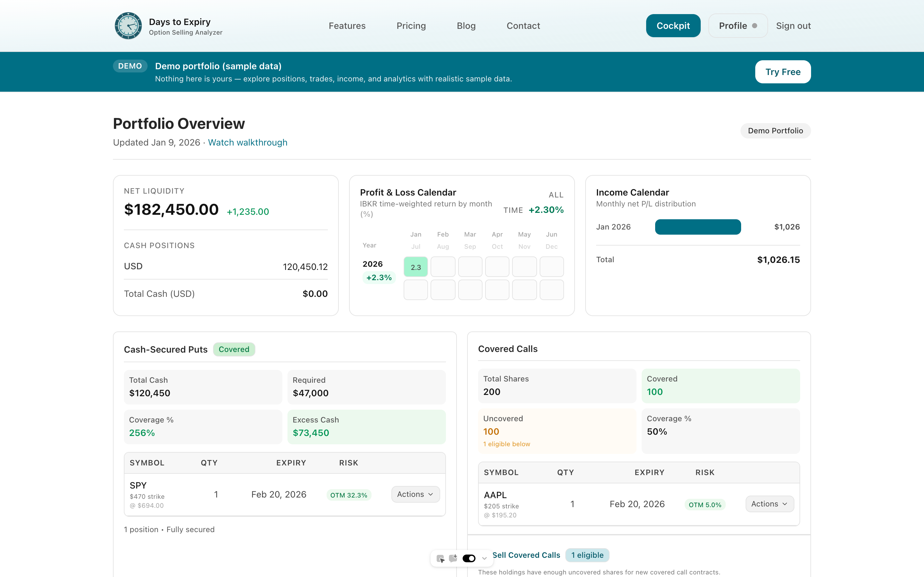Click the Try Free button in the banner
Screen dimensions: 924x577
click(x=783, y=72)
